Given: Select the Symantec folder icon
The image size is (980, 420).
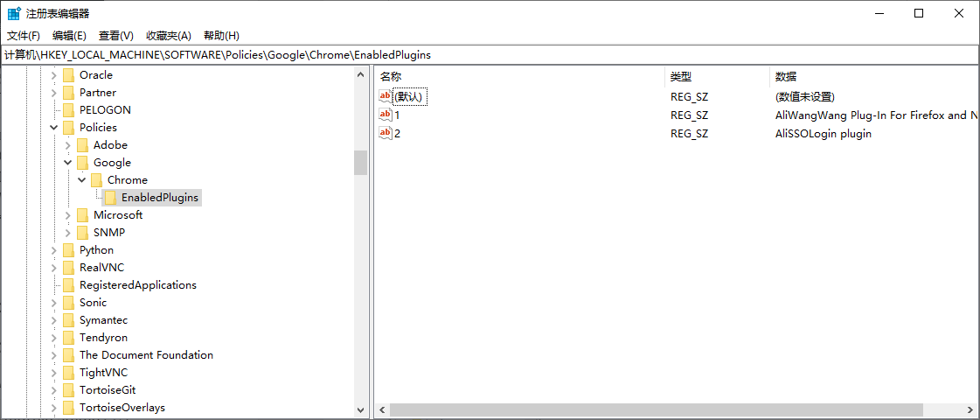Looking at the screenshot, I should [69, 320].
